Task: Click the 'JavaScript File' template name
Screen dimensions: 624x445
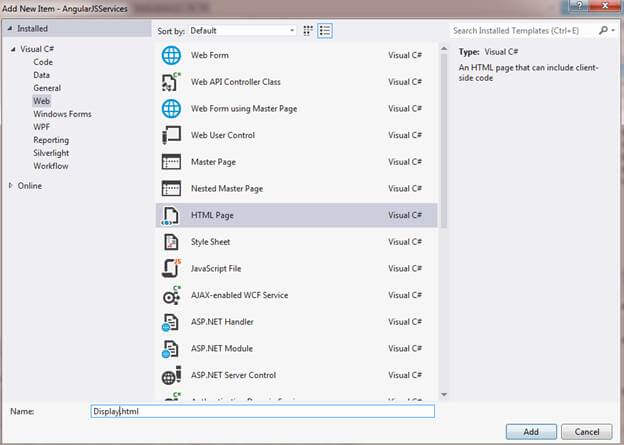Action: pyautogui.click(x=216, y=269)
